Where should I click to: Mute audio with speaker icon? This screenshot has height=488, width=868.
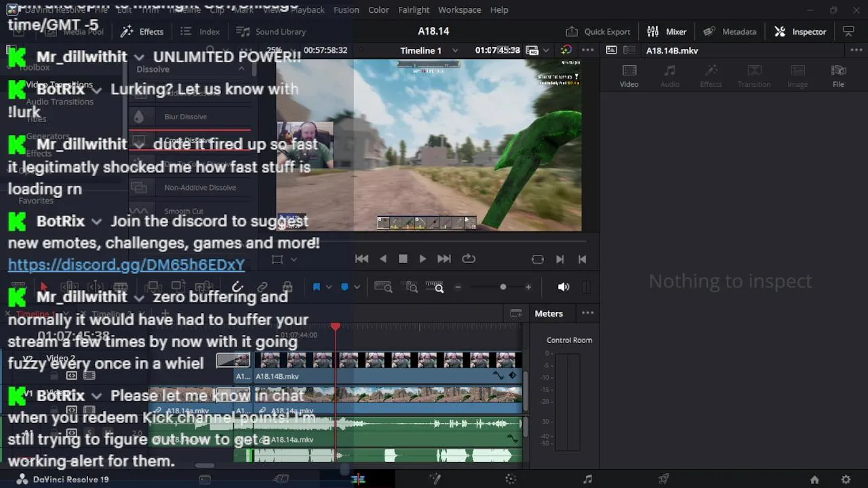pos(564,287)
